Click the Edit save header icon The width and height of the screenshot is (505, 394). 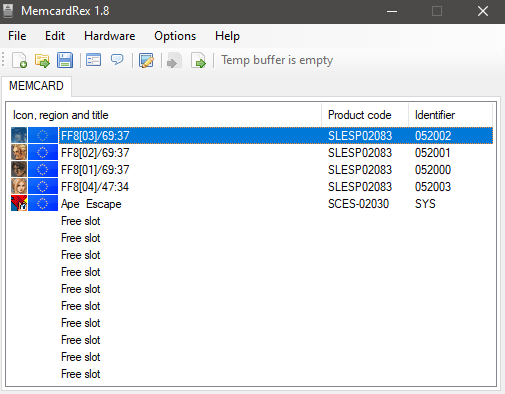tap(93, 60)
